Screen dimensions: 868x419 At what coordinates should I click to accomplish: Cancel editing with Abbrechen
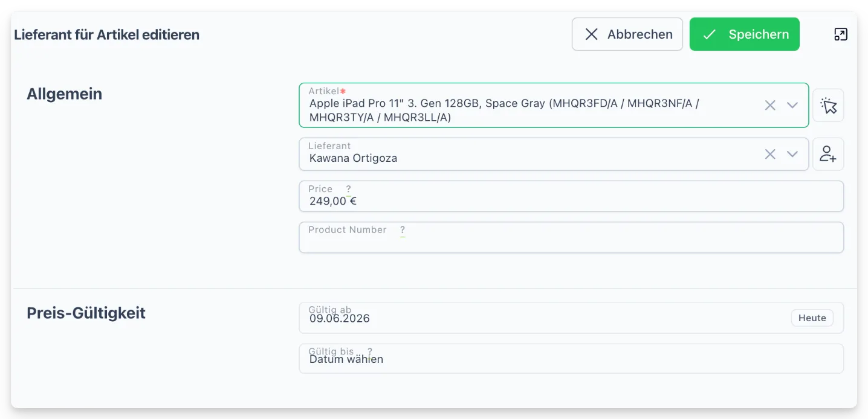tap(627, 34)
